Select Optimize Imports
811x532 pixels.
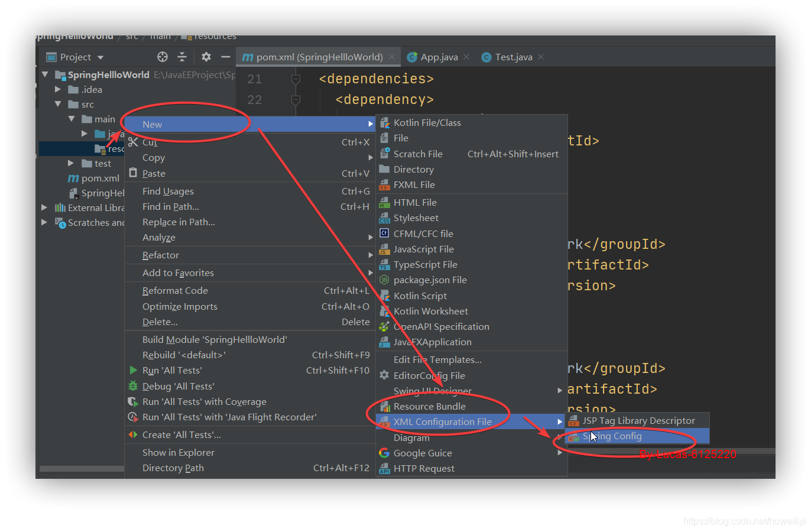(x=250, y=306)
